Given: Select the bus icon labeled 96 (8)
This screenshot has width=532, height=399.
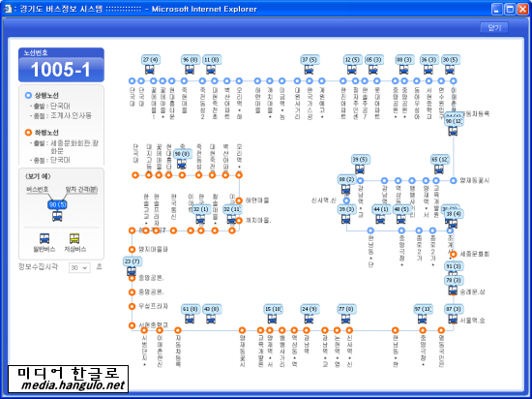Looking at the screenshot, I should tap(190, 70).
